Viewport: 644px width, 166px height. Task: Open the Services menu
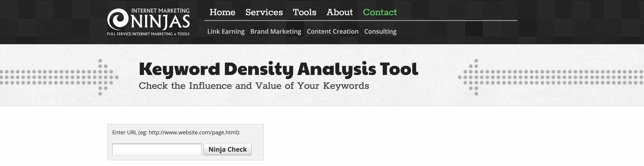[x=264, y=12]
